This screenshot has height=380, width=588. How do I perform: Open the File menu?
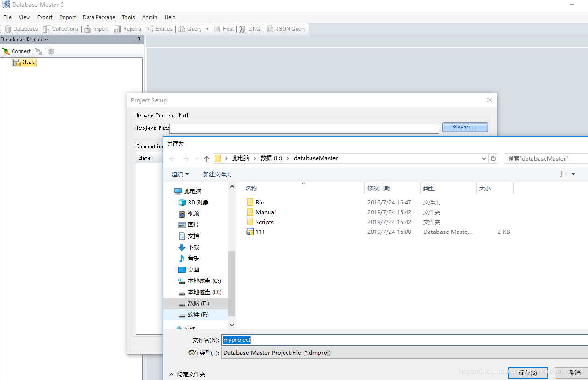point(7,17)
